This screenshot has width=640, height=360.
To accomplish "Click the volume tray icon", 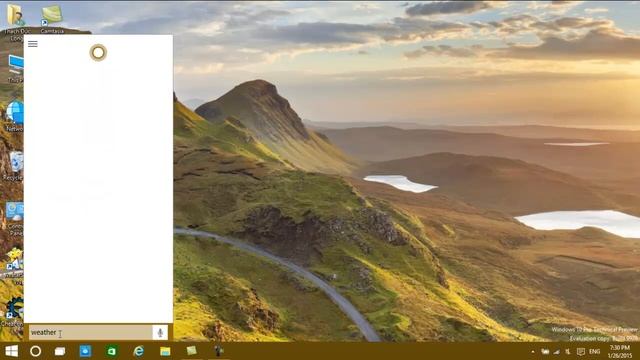I will click(x=568, y=351).
